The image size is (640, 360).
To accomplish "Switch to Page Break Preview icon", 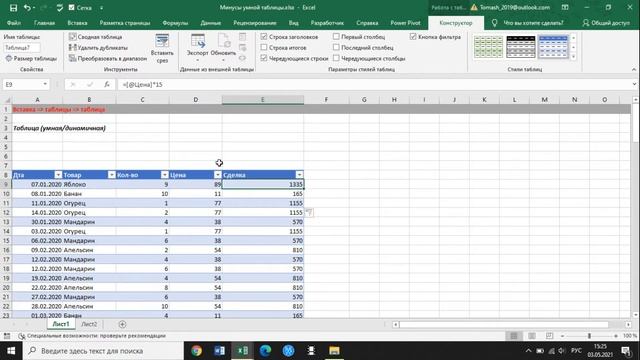I will 549,336.
